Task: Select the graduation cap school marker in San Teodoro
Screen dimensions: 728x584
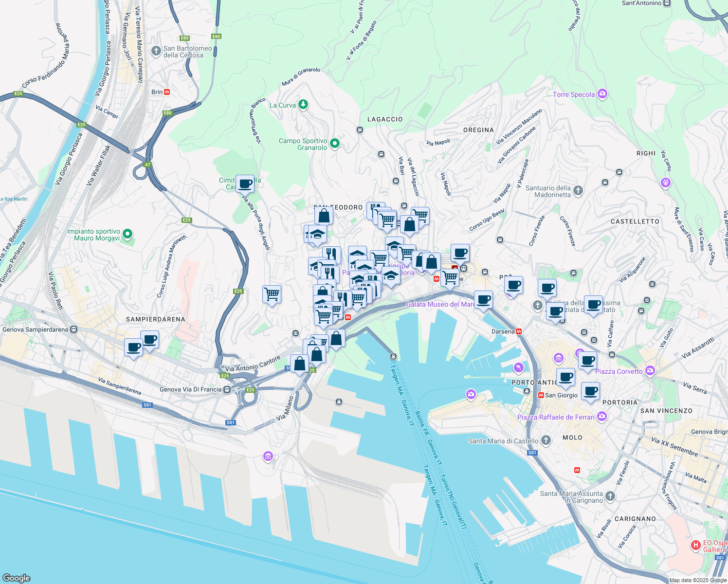Action: point(319,235)
